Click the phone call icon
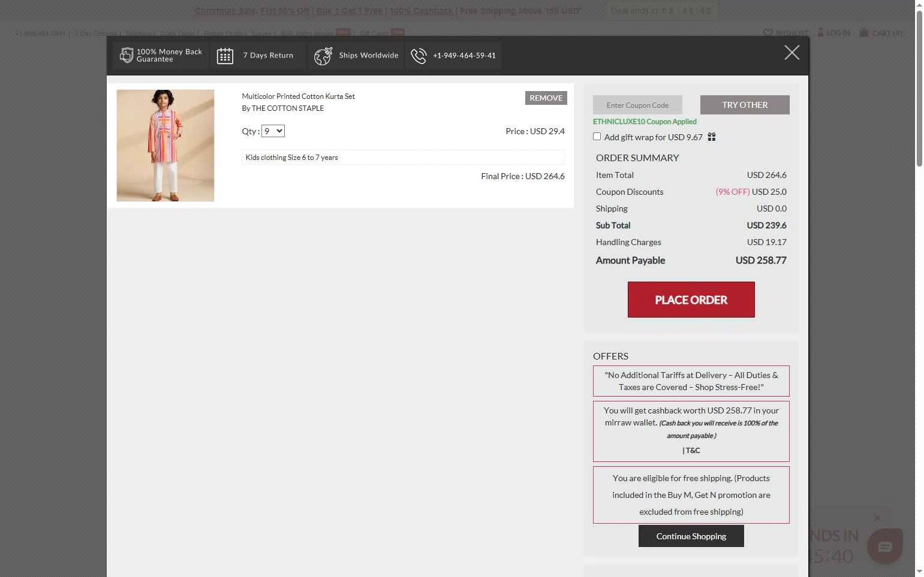The image size is (924, 577). pos(419,56)
